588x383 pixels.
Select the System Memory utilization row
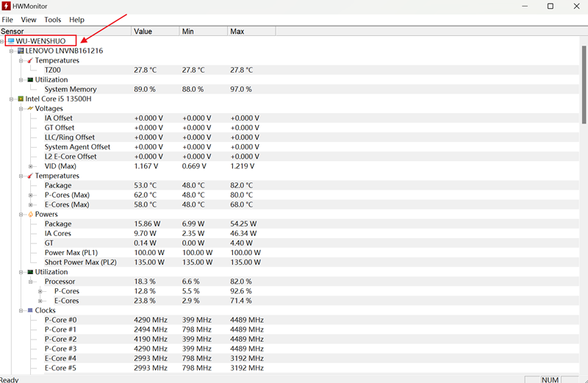[x=71, y=89]
